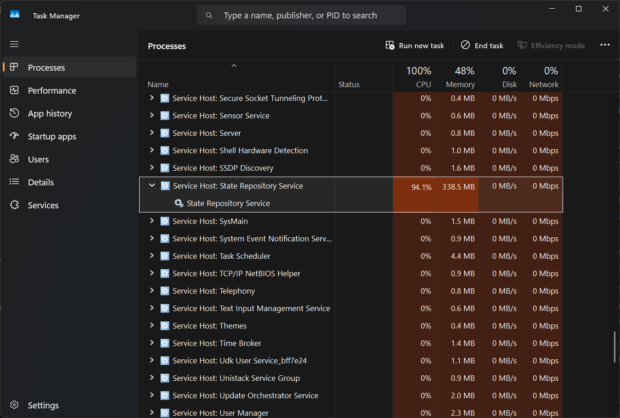Sort by the Memory column header
The height and width of the screenshot is (418, 620).
[x=457, y=76]
